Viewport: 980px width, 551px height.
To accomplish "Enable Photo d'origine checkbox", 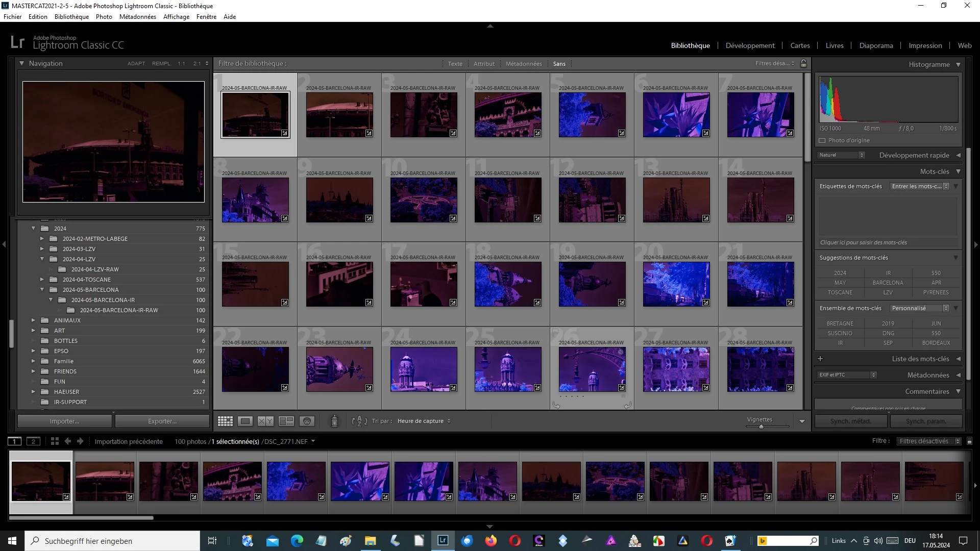I will [822, 140].
